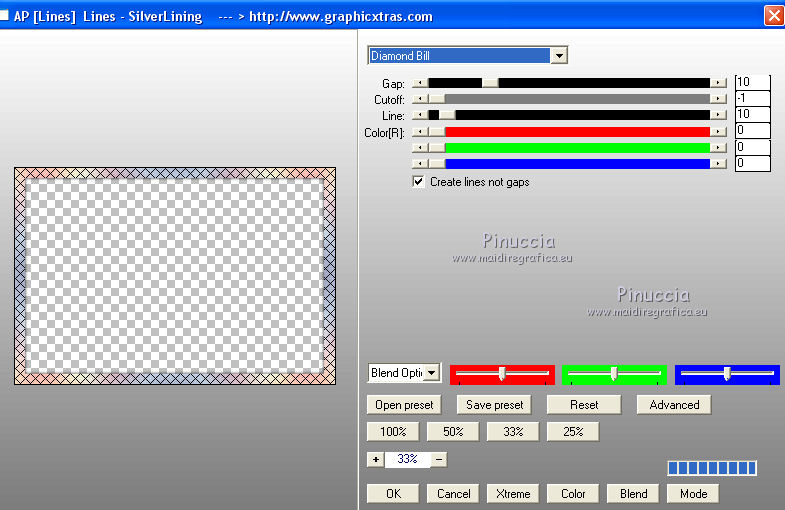
Task: Click the Color button
Action: [573, 493]
